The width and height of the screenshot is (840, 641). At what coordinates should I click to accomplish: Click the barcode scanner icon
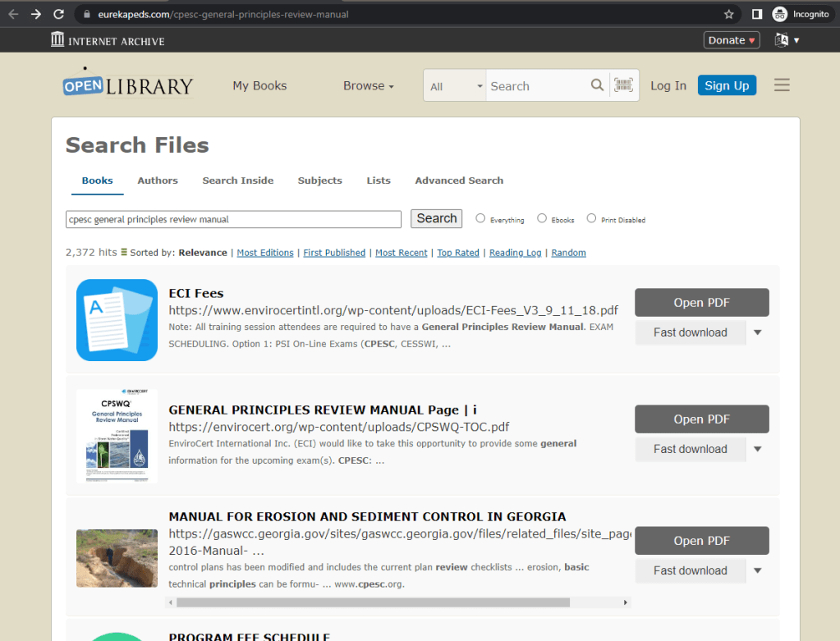click(x=624, y=85)
